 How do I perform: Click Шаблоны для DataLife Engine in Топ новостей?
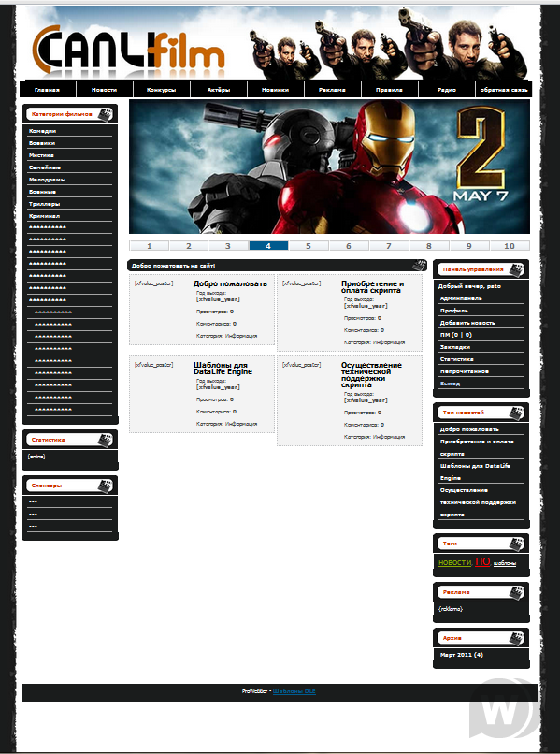point(475,471)
